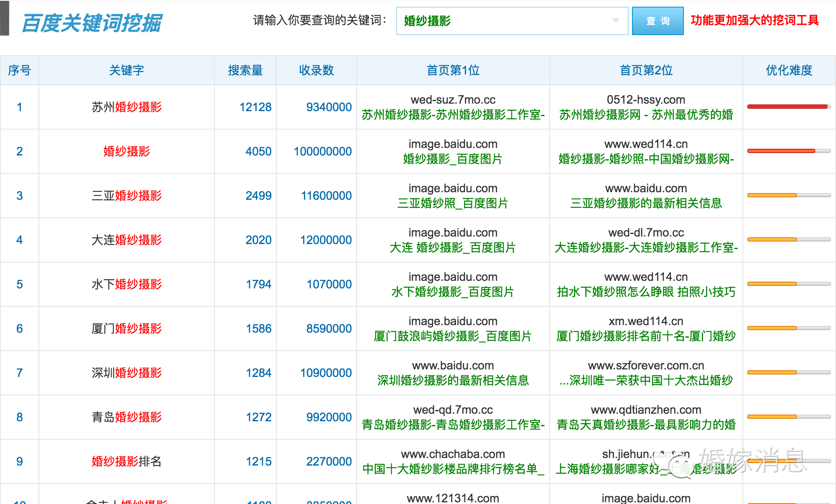Open the www.szforever.com.cn result link
This screenshot has height=504, width=836.
[x=646, y=365]
